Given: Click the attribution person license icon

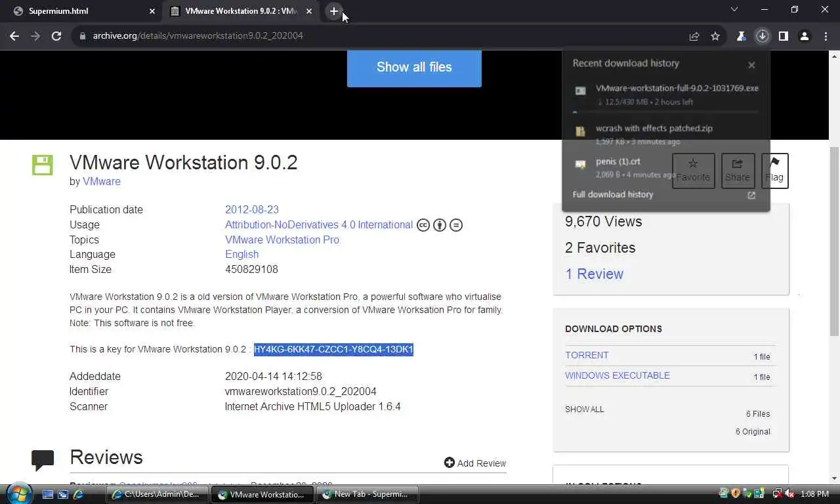Looking at the screenshot, I should pyautogui.click(x=440, y=225).
